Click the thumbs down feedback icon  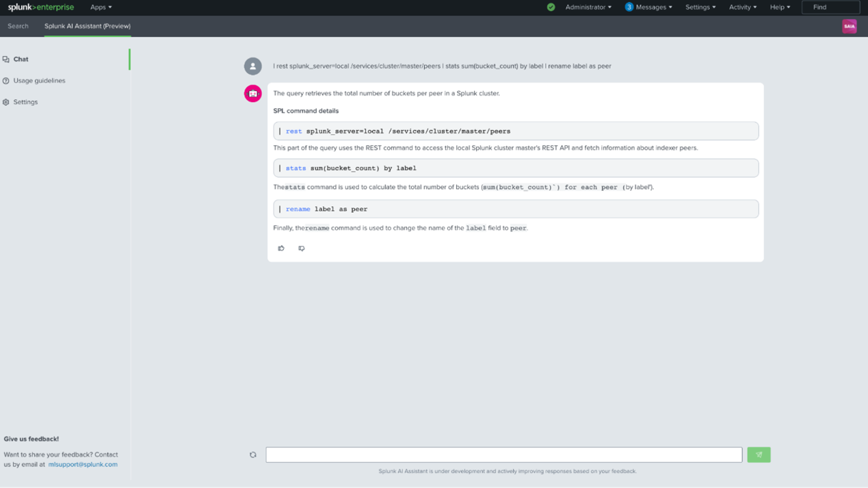click(302, 248)
